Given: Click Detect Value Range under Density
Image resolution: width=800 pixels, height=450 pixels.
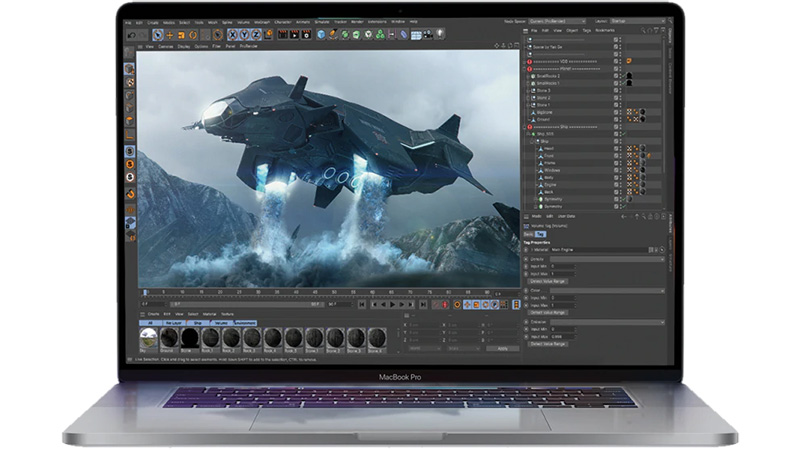Looking at the screenshot, I should click(548, 282).
